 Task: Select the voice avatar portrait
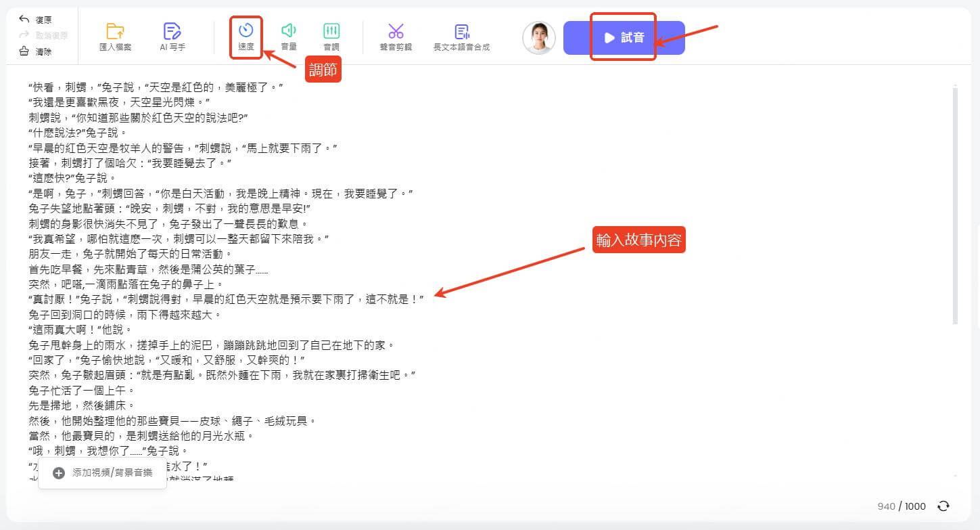[x=539, y=38]
